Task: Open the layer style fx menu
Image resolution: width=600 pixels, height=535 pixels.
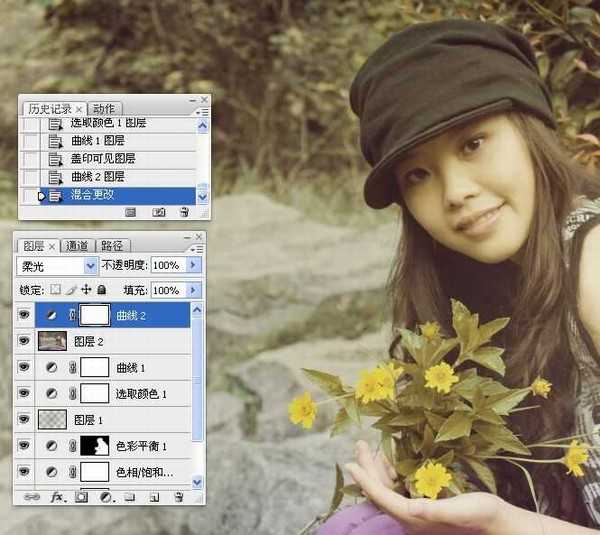Action: click(57, 496)
